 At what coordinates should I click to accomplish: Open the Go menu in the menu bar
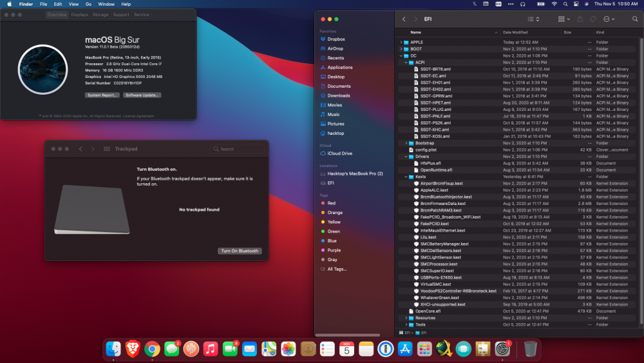coord(88,4)
